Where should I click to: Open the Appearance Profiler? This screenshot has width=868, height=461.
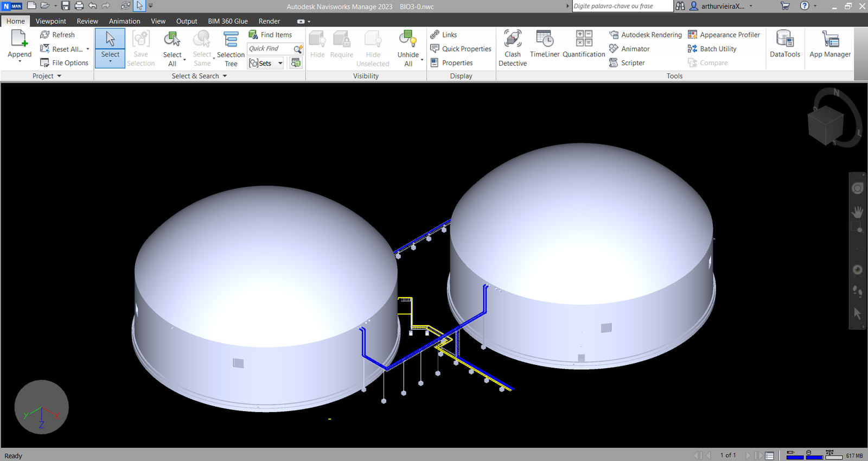724,35
